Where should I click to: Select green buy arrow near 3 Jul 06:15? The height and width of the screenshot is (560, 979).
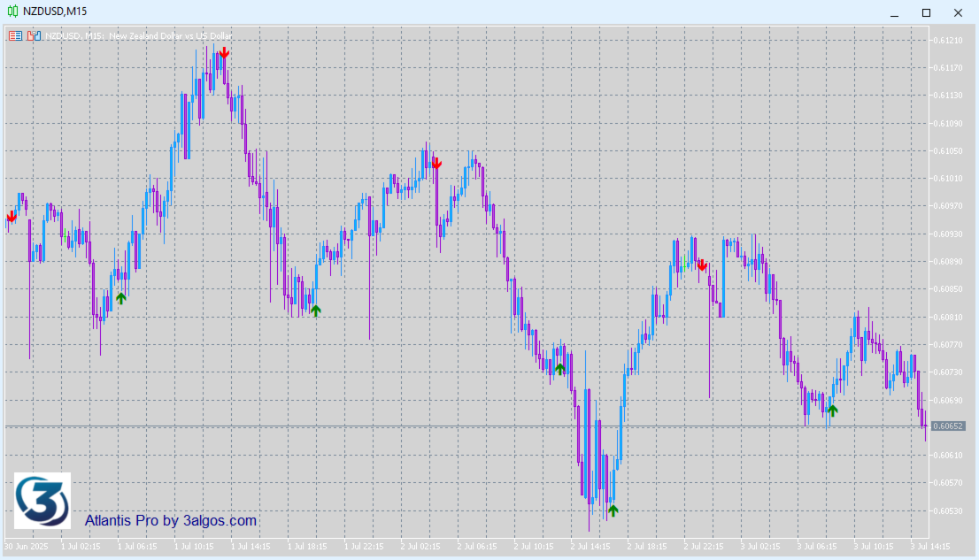[x=832, y=410]
